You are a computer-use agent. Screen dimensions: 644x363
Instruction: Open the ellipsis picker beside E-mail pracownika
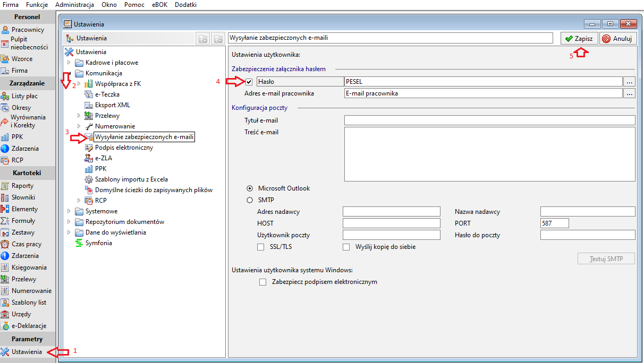tap(629, 93)
